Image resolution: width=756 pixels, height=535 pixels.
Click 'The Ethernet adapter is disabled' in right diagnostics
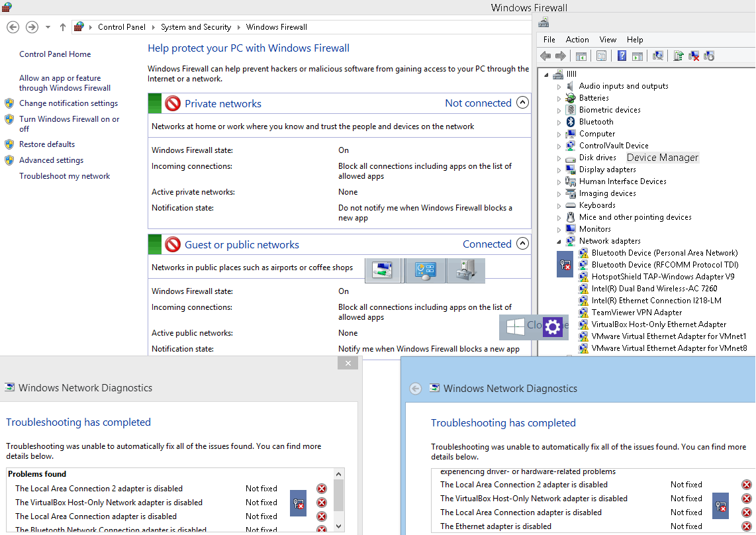(x=496, y=526)
